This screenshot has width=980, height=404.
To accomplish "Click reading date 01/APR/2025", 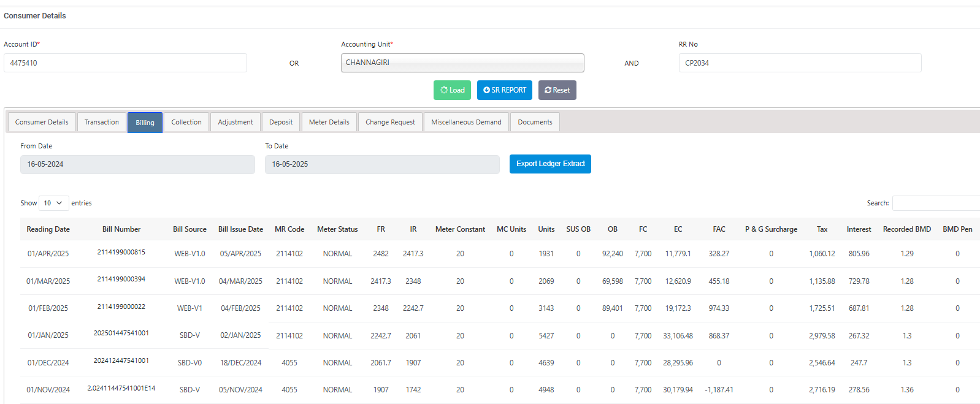I will point(48,254).
